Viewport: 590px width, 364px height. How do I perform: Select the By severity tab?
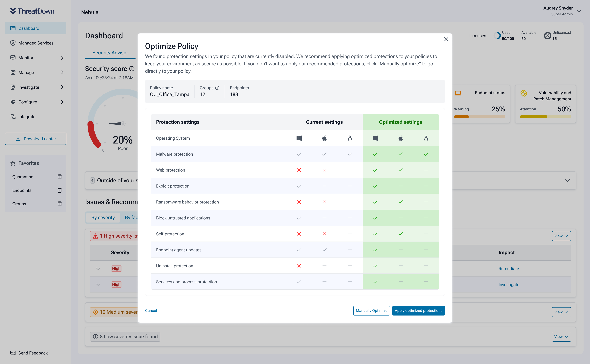pos(103,218)
